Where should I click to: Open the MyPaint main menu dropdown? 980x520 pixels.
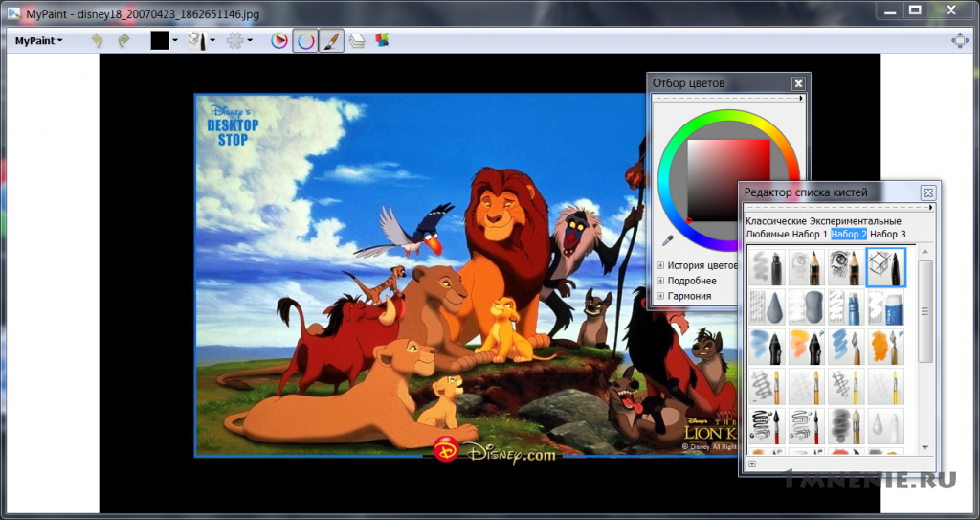(x=38, y=40)
